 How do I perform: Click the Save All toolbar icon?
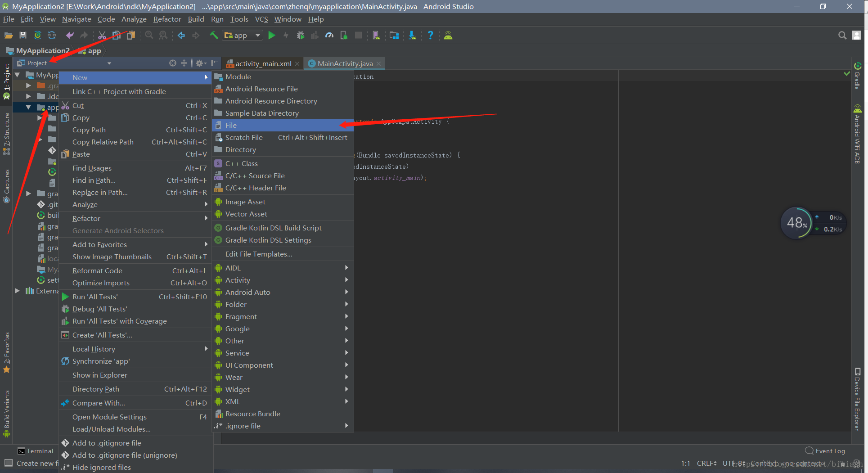pyautogui.click(x=23, y=35)
